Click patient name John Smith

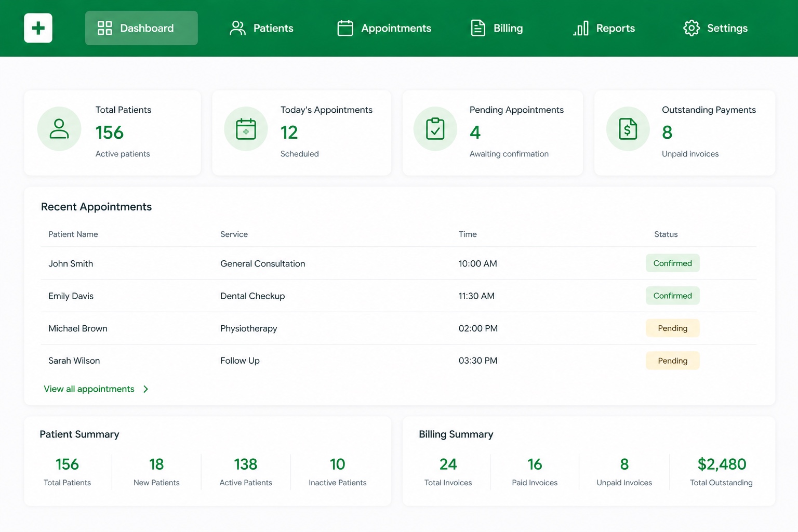[x=71, y=263]
